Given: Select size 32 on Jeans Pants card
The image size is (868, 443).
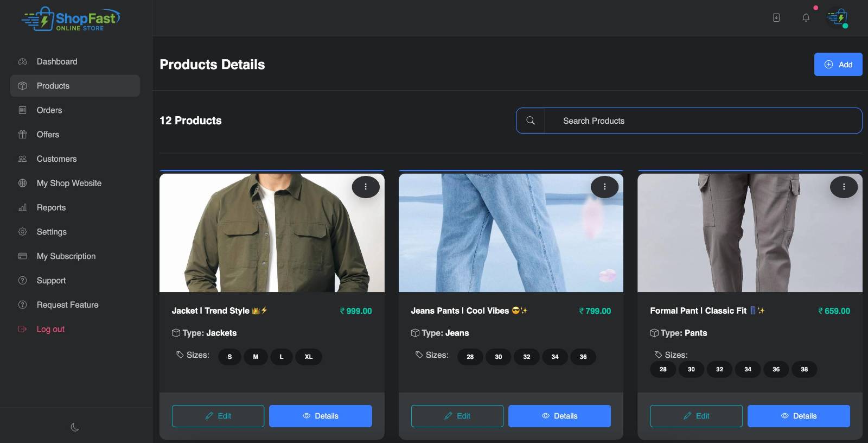Looking at the screenshot, I should pyautogui.click(x=526, y=357).
